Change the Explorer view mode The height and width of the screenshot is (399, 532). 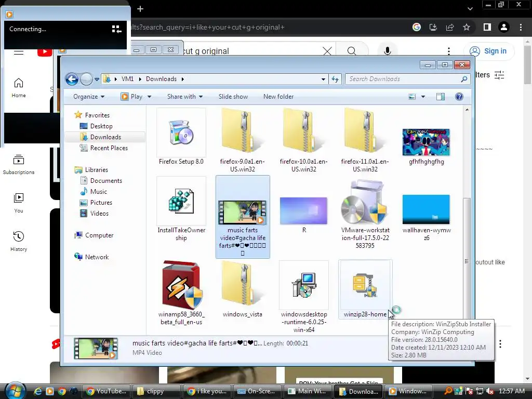[x=412, y=97]
